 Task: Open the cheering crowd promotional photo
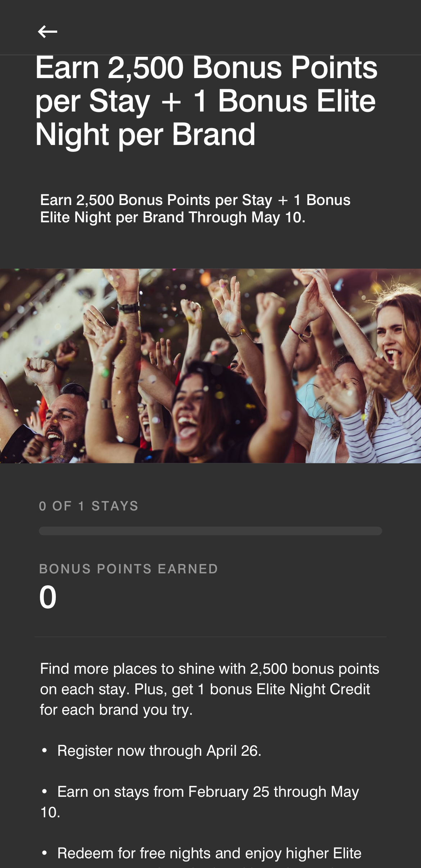(x=210, y=366)
